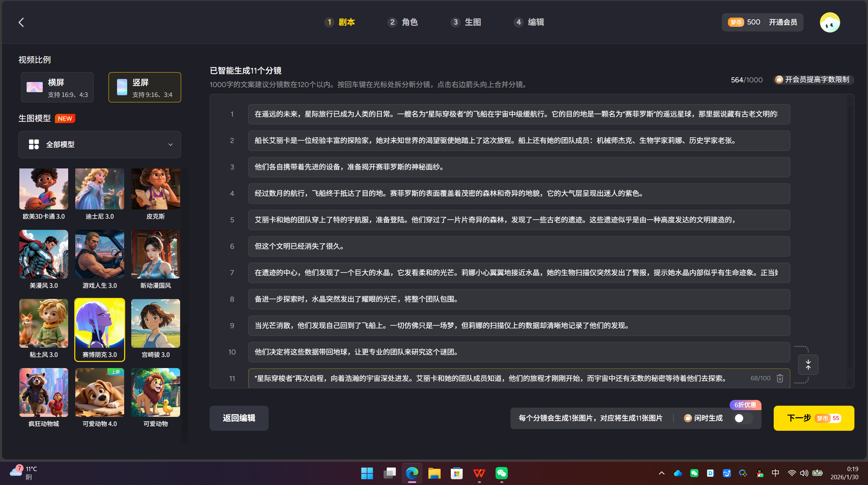The width and height of the screenshot is (868, 485).
Task: Click the Windows Start button
Action: point(367,473)
